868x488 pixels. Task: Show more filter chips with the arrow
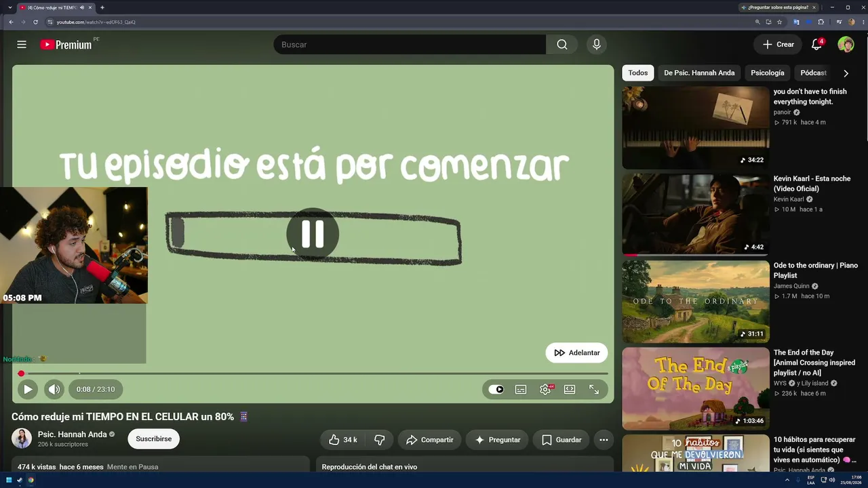click(x=846, y=73)
